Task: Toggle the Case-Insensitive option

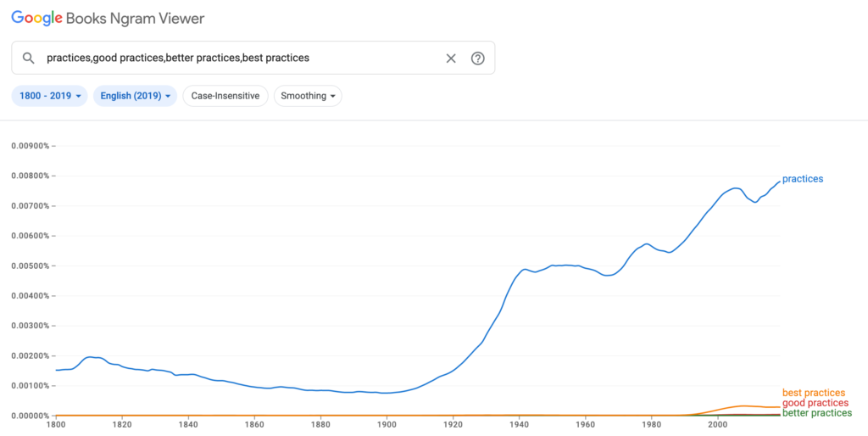Action: pyautogui.click(x=225, y=96)
